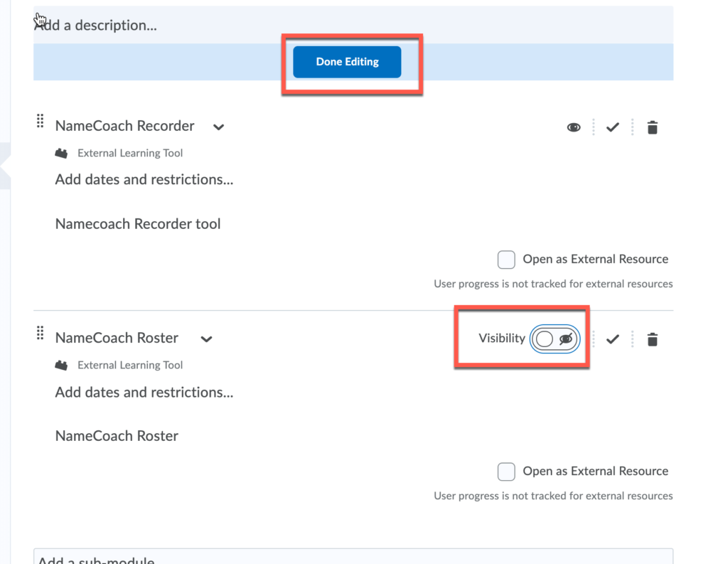
Task: Grab the NameCoach Recorder drag handle
Action: tap(41, 121)
